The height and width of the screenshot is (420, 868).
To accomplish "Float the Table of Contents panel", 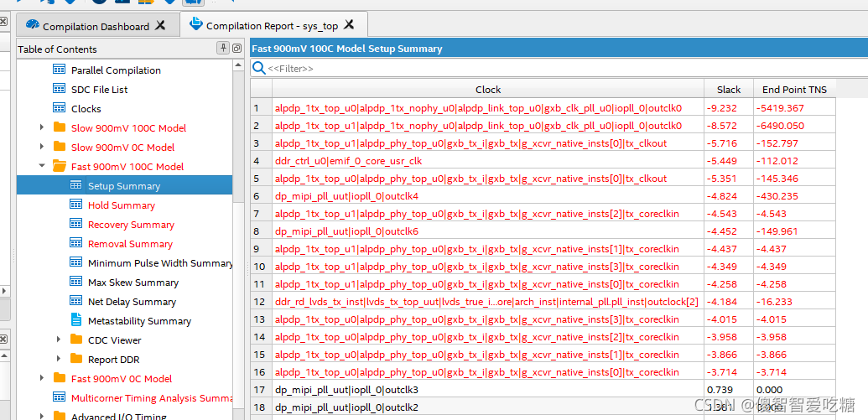I will point(236,48).
